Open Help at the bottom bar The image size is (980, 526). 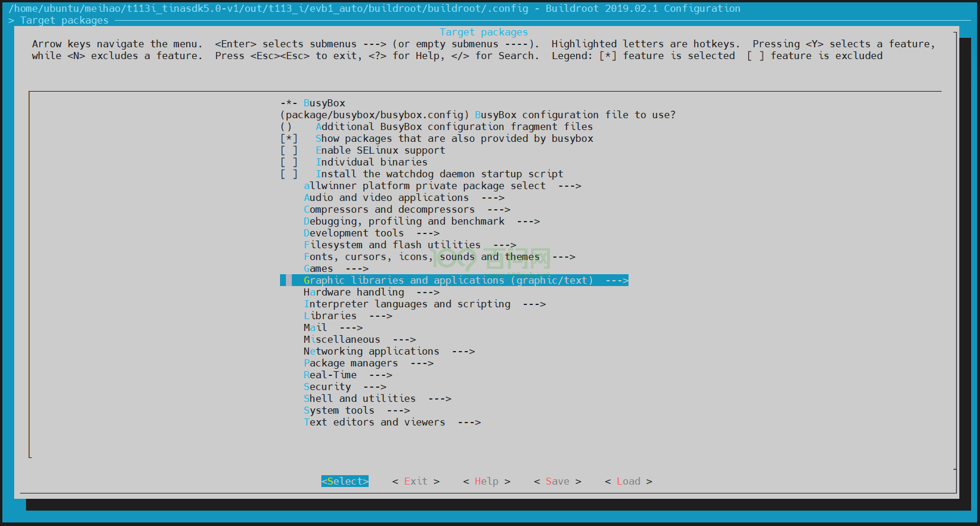[486, 482]
